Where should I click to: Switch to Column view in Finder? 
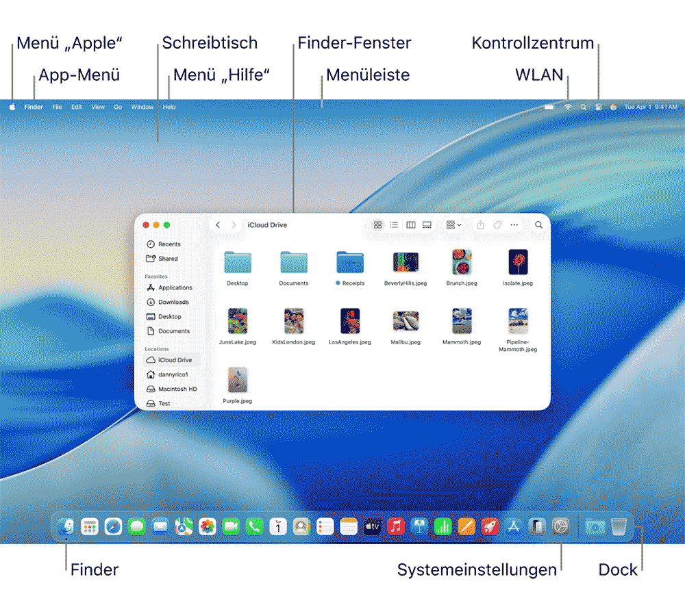pyautogui.click(x=411, y=224)
